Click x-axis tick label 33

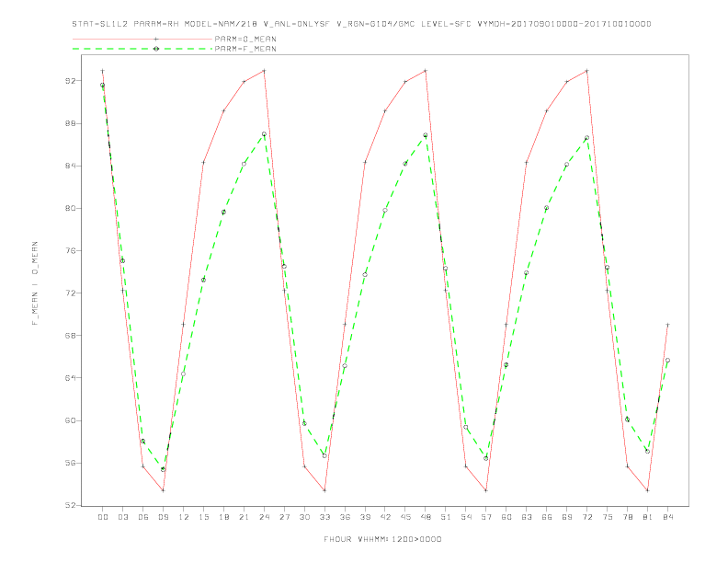click(x=325, y=517)
